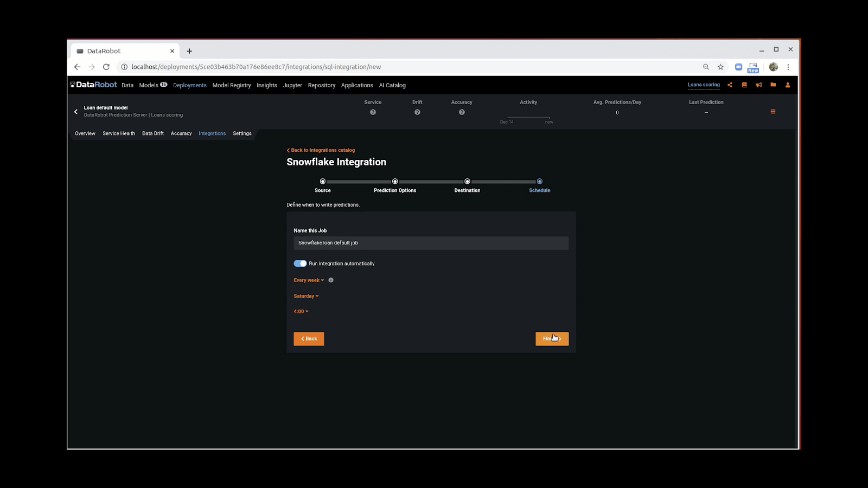The height and width of the screenshot is (488, 868).
Task: Open the documentation book icon
Action: pos(744,85)
